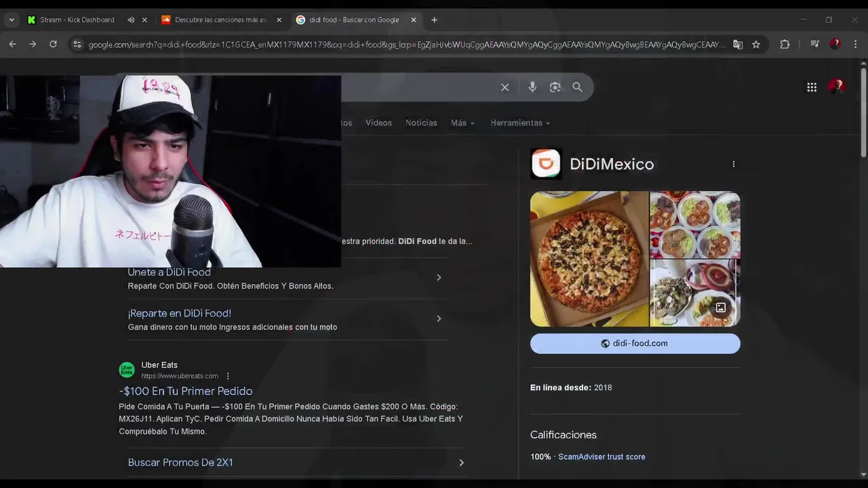Open the Chrome profile avatar

pos(835,44)
